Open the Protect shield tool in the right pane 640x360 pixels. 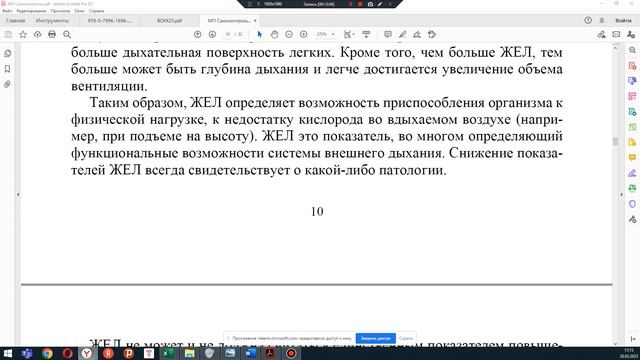coord(632,204)
